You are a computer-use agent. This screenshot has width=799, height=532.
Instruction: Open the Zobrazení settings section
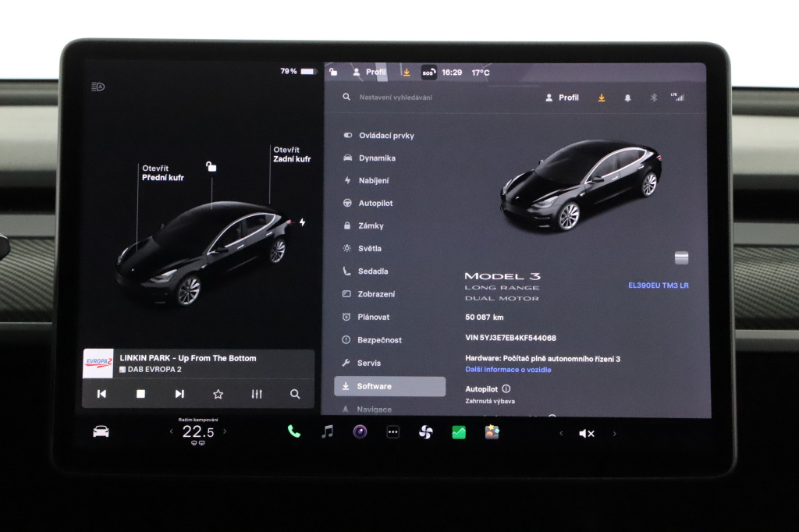[x=368, y=294]
